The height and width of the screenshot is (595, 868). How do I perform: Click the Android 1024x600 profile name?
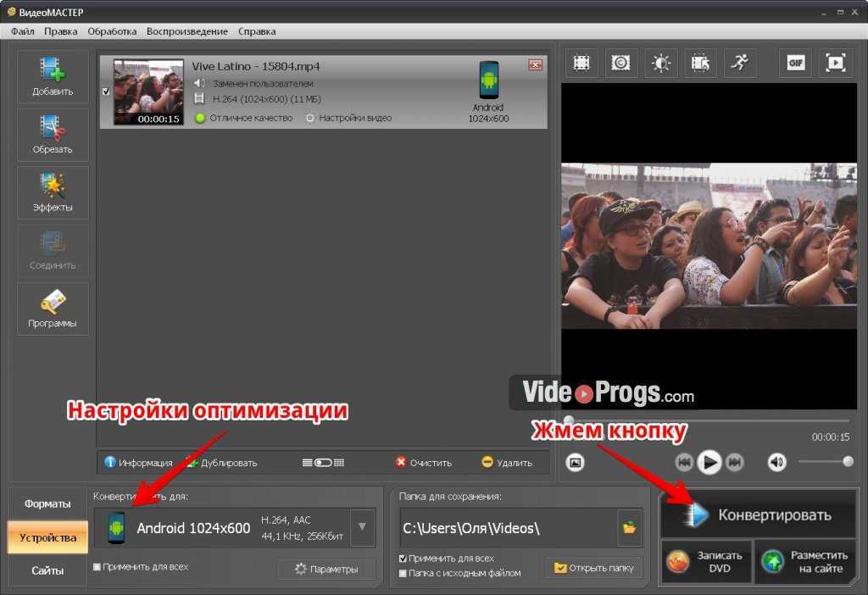193,528
